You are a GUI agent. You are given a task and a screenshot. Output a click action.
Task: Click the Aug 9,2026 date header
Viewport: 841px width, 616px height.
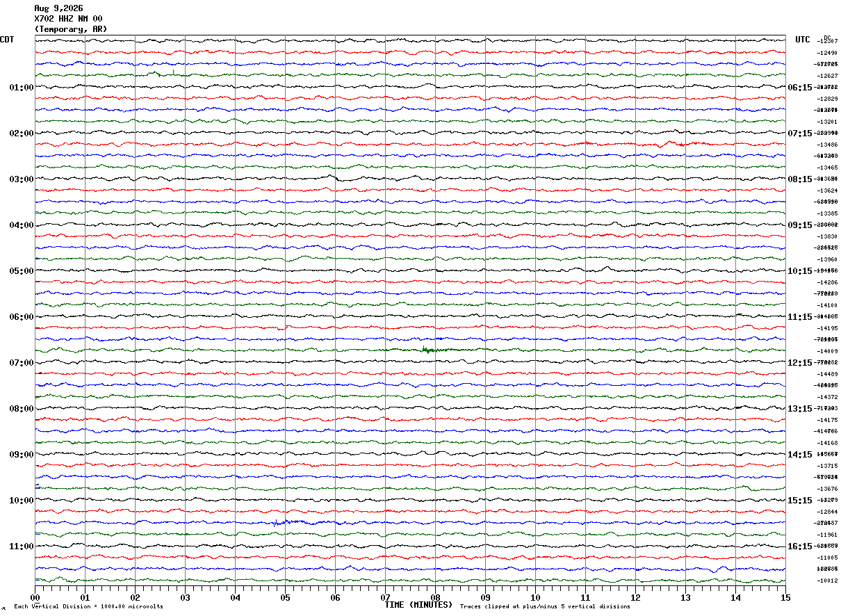[x=58, y=8]
